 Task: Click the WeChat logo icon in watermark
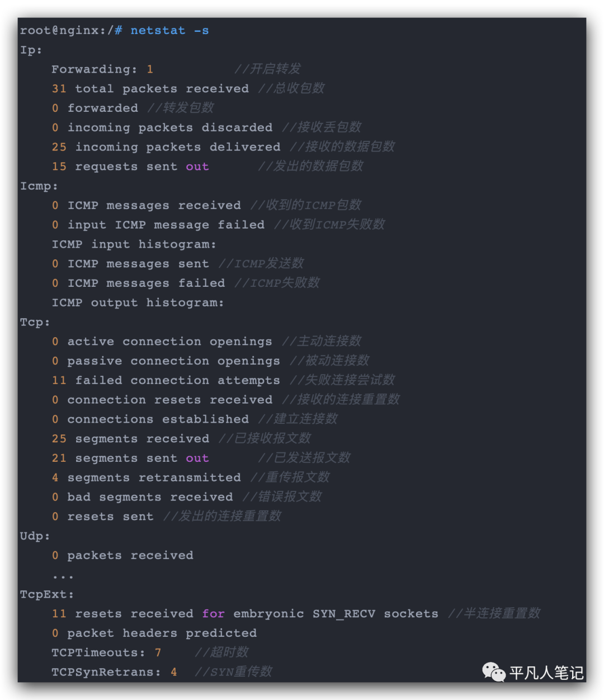point(494,672)
